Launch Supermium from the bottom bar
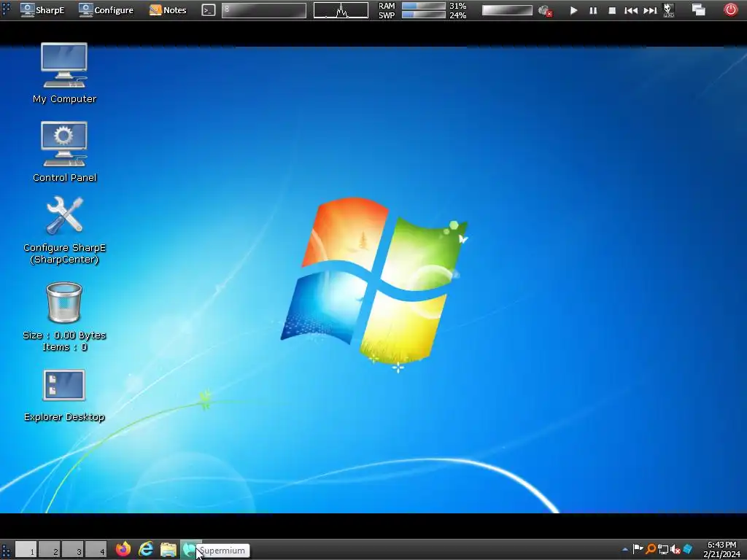Viewport: 747px width, 560px height. pos(190,549)
